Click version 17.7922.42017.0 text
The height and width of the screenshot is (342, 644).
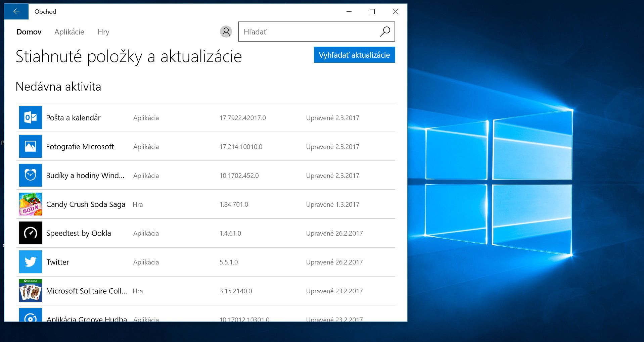tap(242, 118)
